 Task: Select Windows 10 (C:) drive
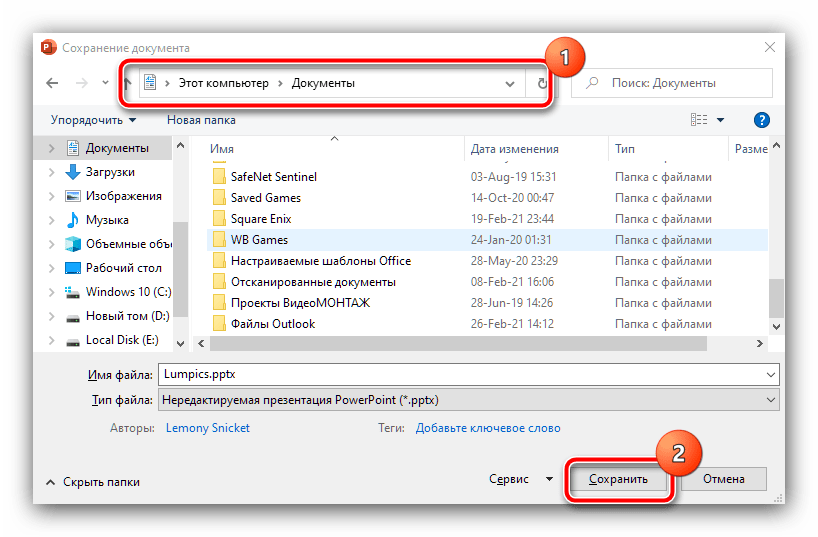click(128, 292)
